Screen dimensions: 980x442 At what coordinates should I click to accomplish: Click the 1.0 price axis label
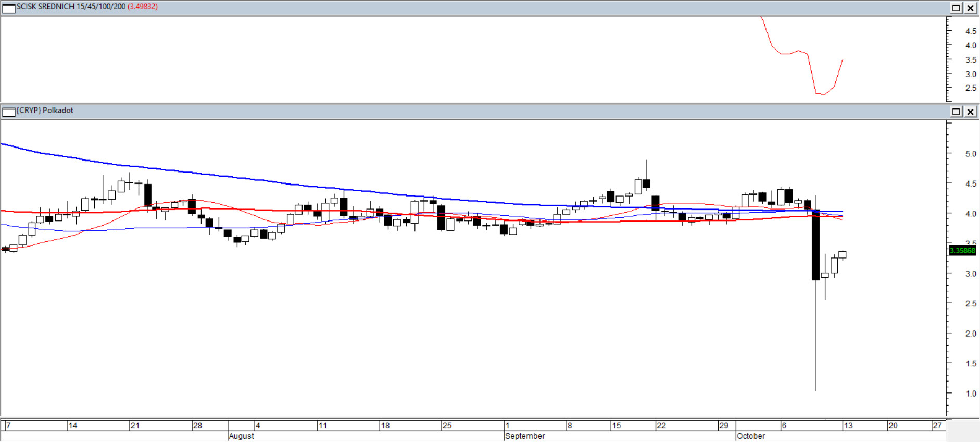971,394
